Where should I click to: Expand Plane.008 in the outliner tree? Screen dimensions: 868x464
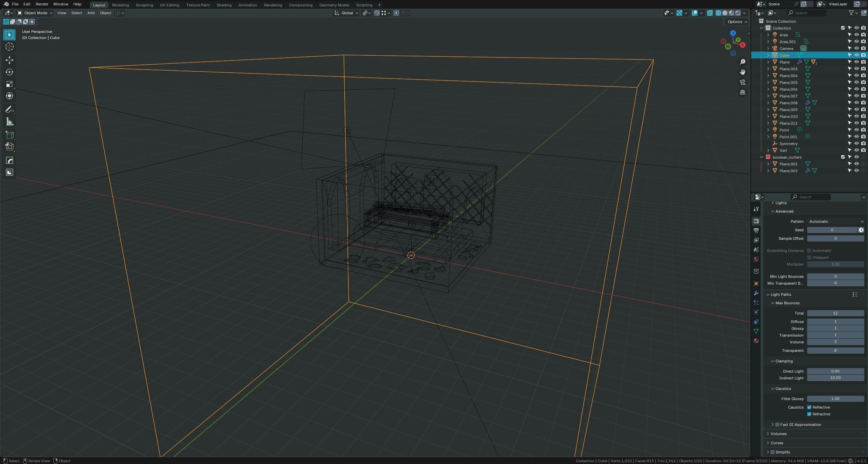pos(768,103)
